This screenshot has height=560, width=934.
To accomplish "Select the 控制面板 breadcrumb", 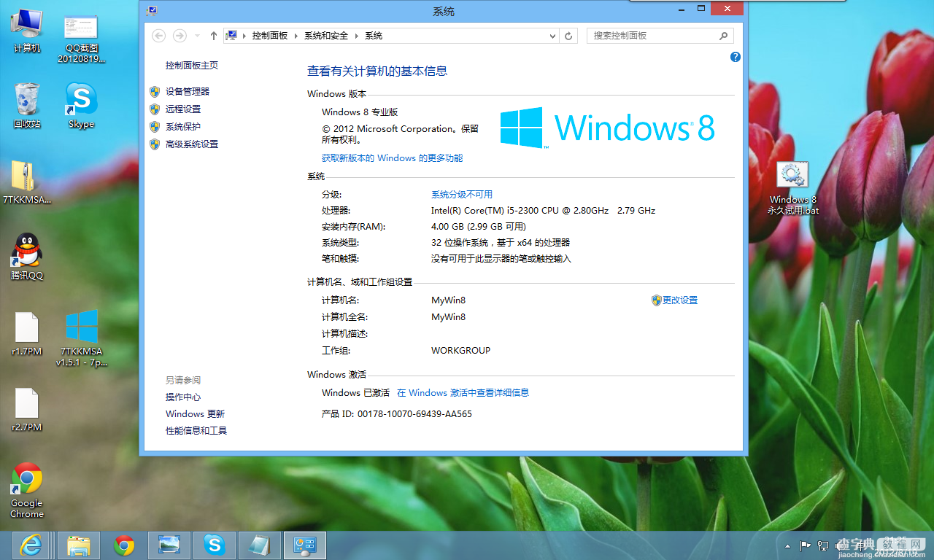I will pos(270,36).
